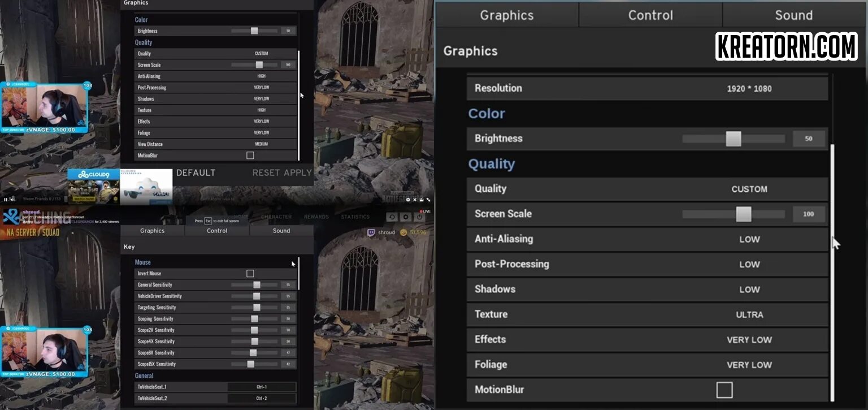868x410 pixels.
Task: Change Effects VERY LOW setting in the large panel
Action: coord(749,339)
